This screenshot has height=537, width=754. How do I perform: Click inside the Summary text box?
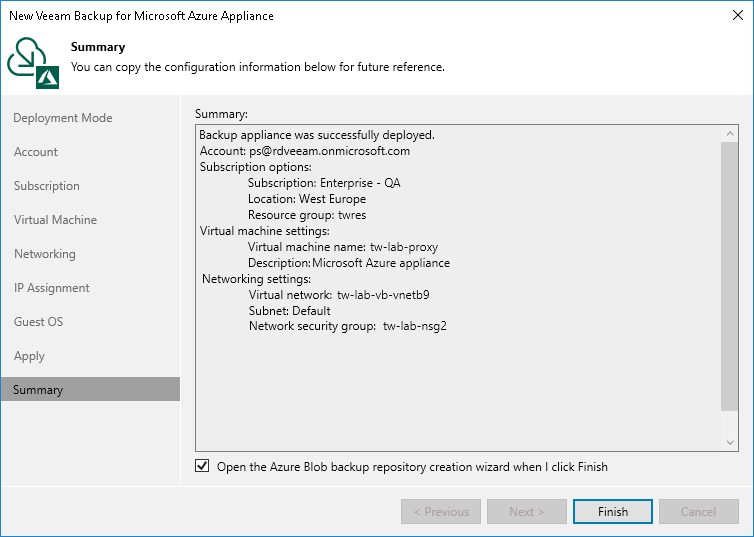click(x=450, y=380)
